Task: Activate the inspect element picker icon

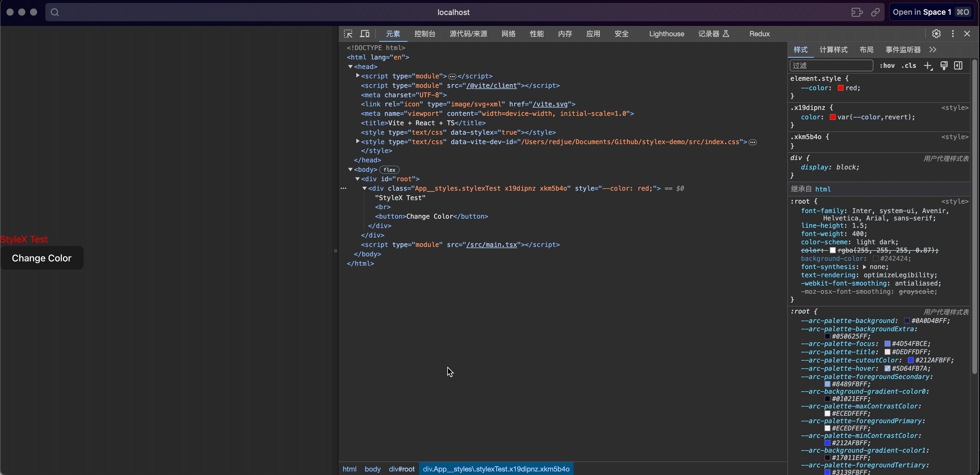Action: click(x=348, y=34)
